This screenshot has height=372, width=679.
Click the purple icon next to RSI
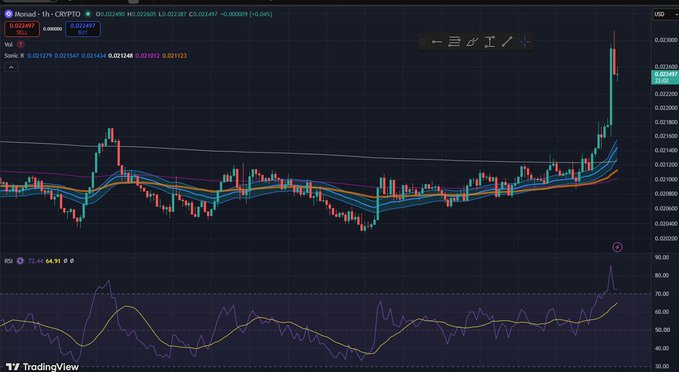click(x=20, y=261)
